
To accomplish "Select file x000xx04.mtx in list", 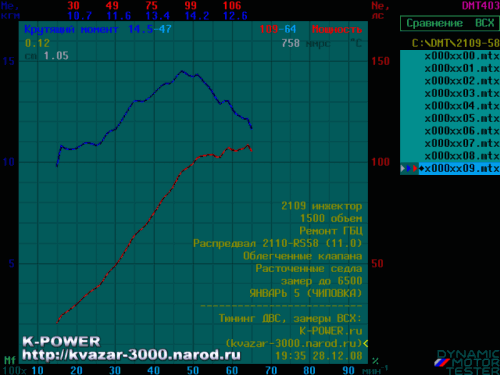I will tap(462, 106).
